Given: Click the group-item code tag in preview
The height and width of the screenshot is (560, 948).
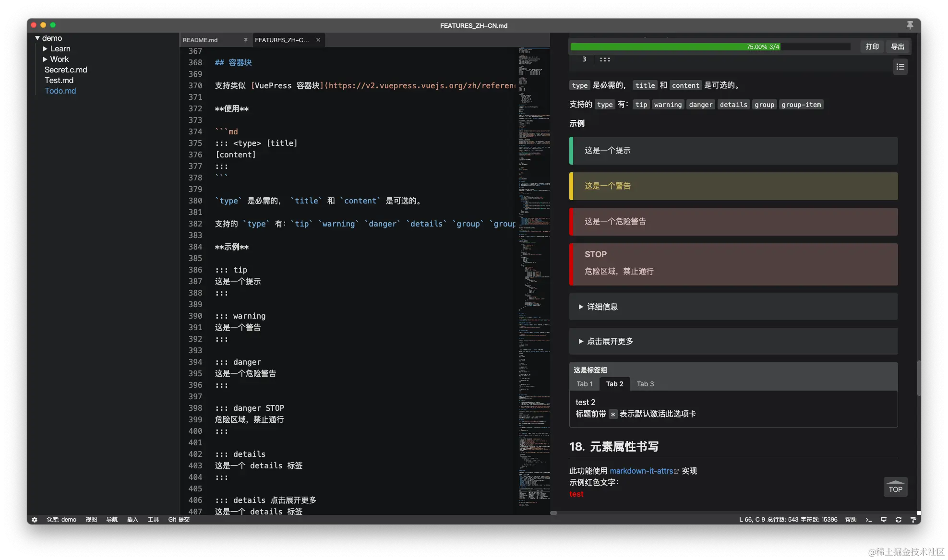Looking at the screenshot, I should click(801, 105).
